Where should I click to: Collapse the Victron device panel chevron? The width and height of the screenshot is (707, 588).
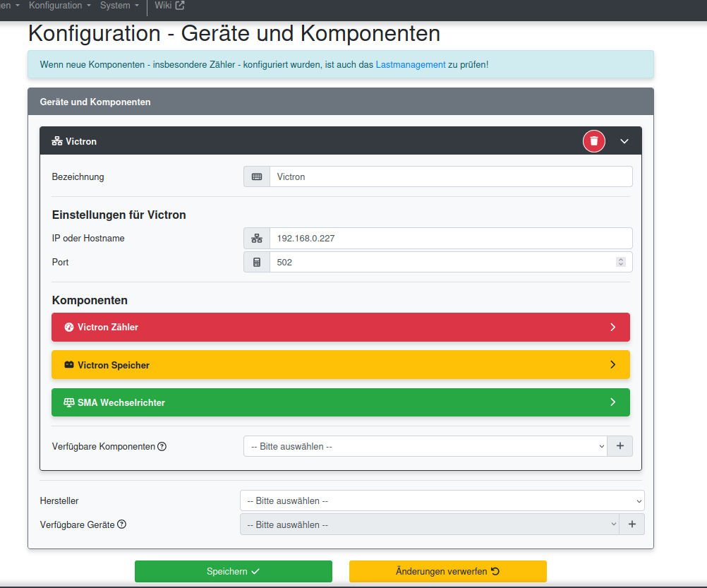point(624,141)
